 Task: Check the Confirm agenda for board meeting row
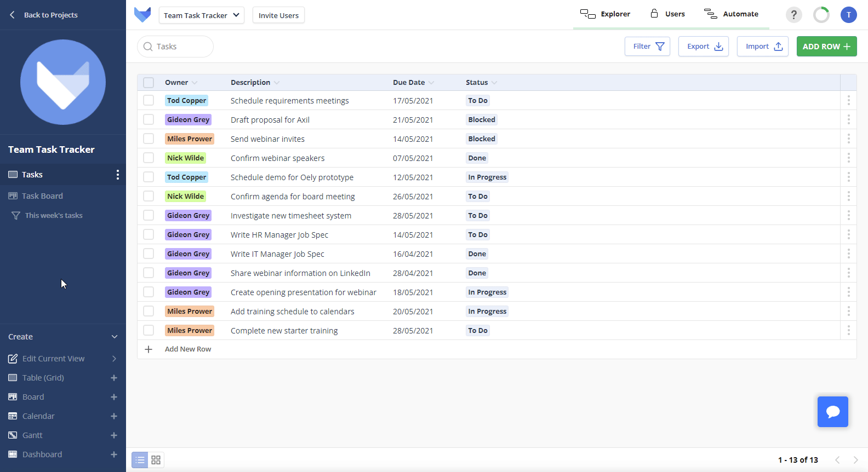click(x=149, y=196)
